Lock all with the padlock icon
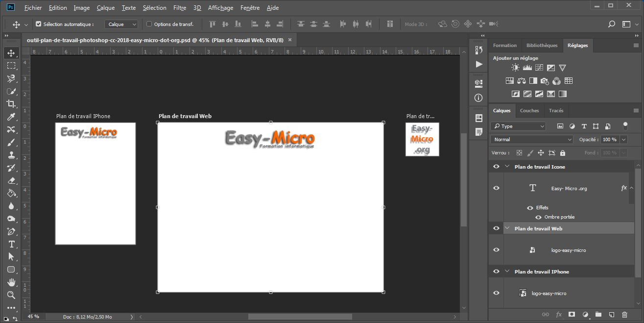Image resolution: width=644 pixels, height=323 pixels. click(x=563, y=153)
